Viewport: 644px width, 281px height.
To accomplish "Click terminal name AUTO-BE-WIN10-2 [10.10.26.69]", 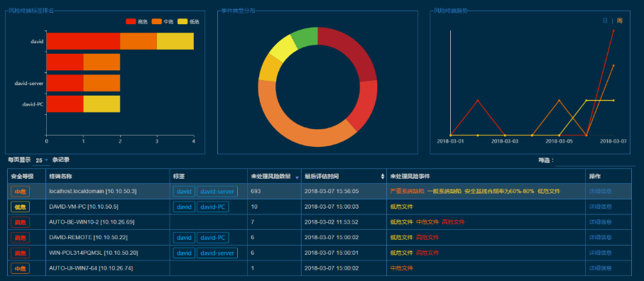I will point(92,222).
